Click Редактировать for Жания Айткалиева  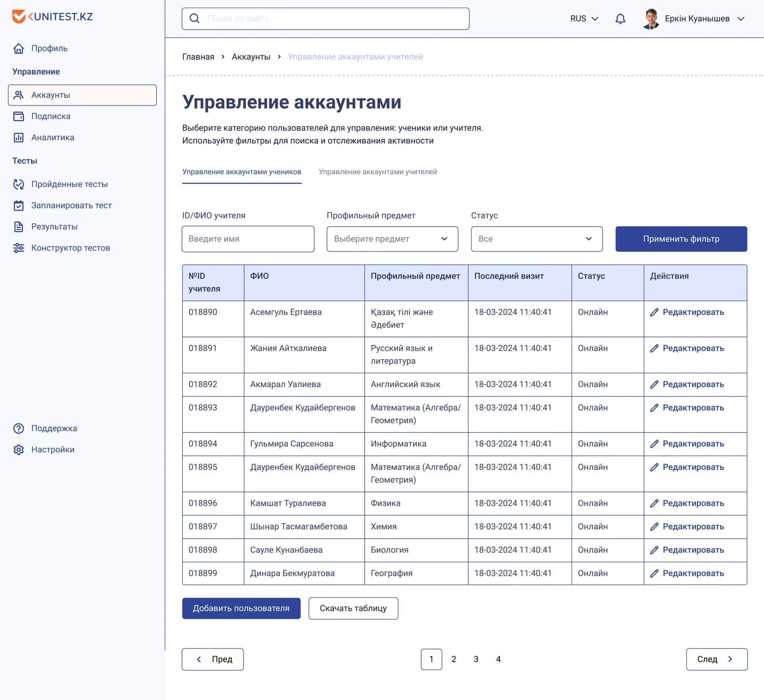tap(687, 348)
